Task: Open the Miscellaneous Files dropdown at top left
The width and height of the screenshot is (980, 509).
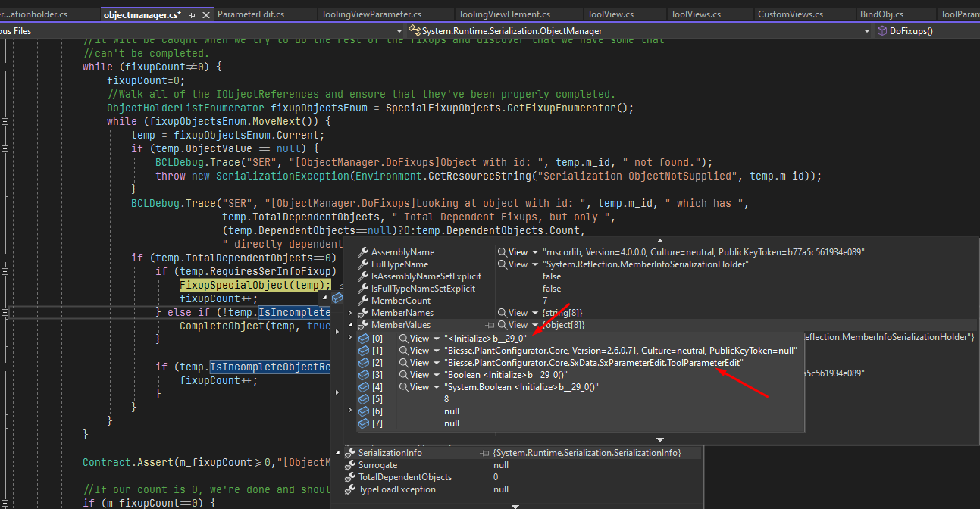Action: [x=399, y=31]
